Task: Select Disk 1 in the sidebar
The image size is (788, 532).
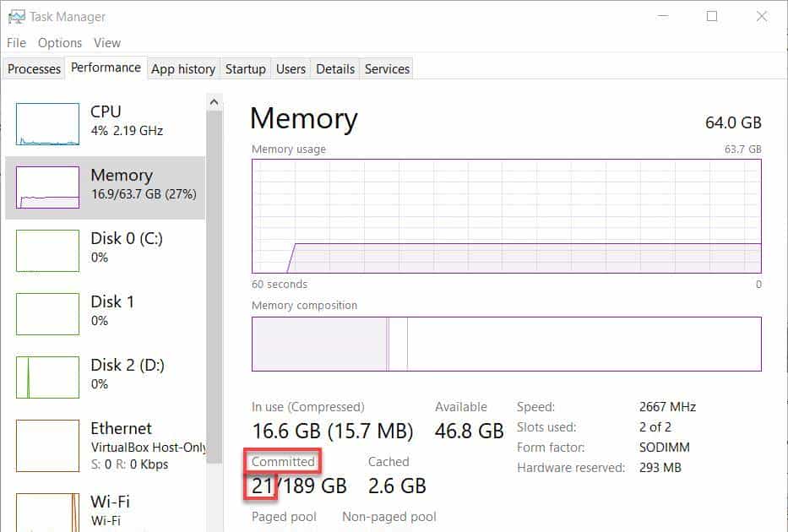Action: pyautogui.click(x=106, y=311)
